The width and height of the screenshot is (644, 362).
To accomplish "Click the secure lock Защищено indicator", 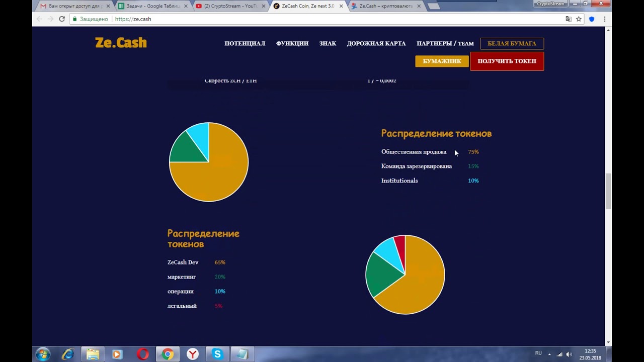I will [91, 19].
